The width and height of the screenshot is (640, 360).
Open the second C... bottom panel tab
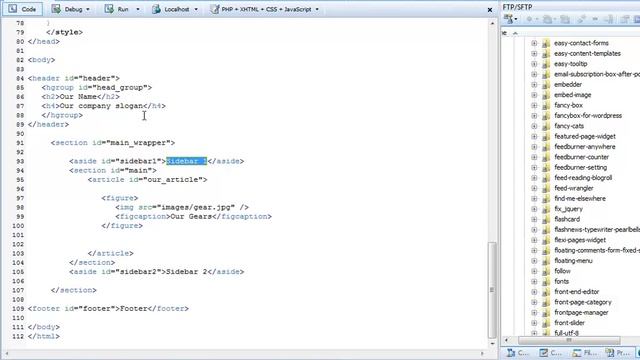tap(550, 353)
